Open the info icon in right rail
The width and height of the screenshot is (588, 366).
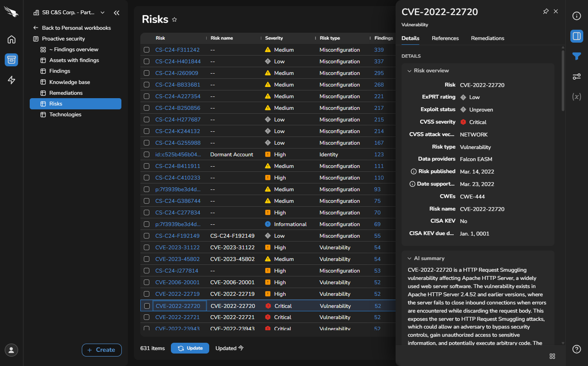coord(577,16)
